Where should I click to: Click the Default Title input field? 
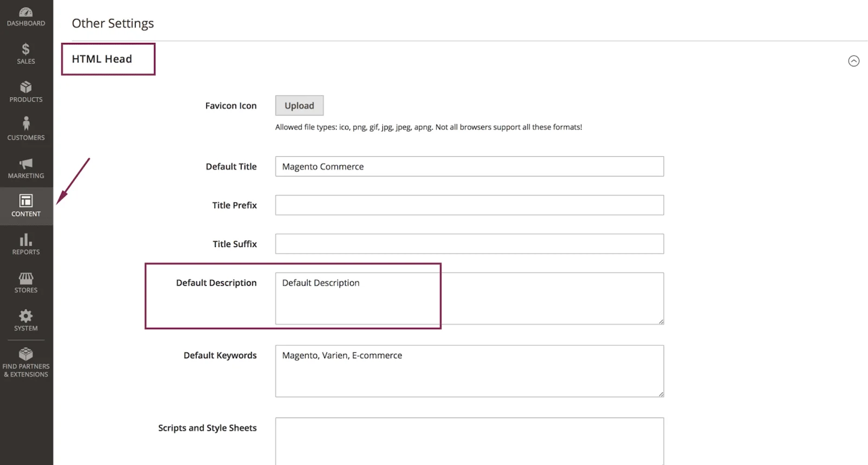coord(469,166)
